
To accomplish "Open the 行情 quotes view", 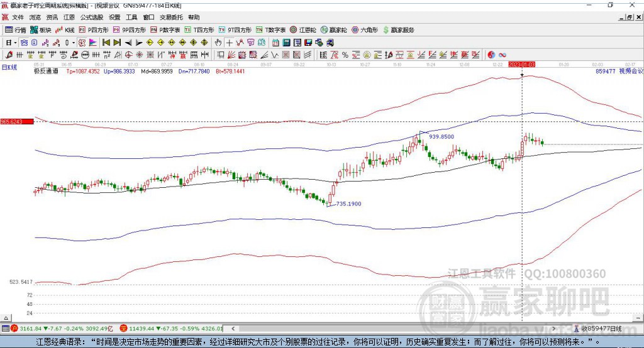I will tap(16, 30).
